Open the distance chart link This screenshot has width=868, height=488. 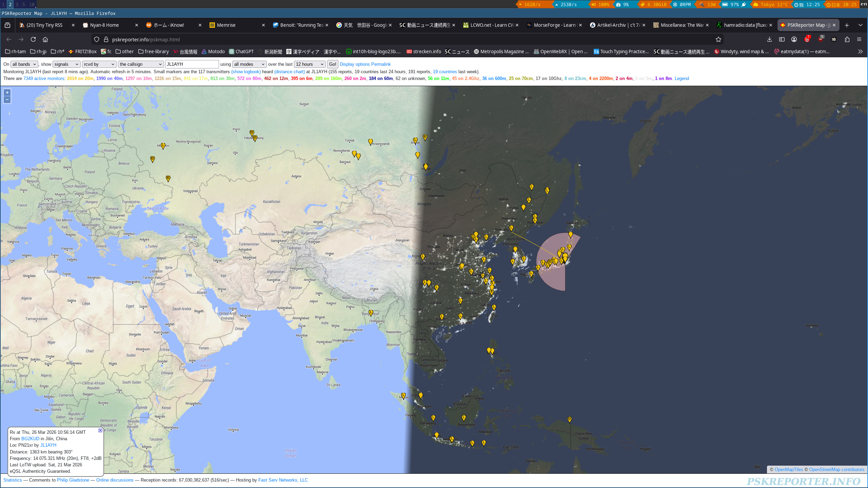[x=290, y=72]
